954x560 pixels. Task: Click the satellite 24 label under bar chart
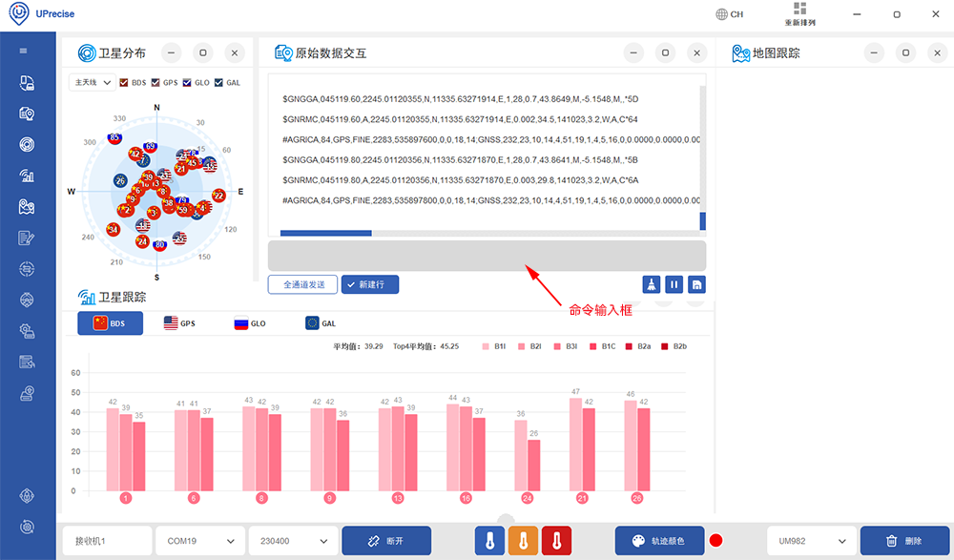527,499
